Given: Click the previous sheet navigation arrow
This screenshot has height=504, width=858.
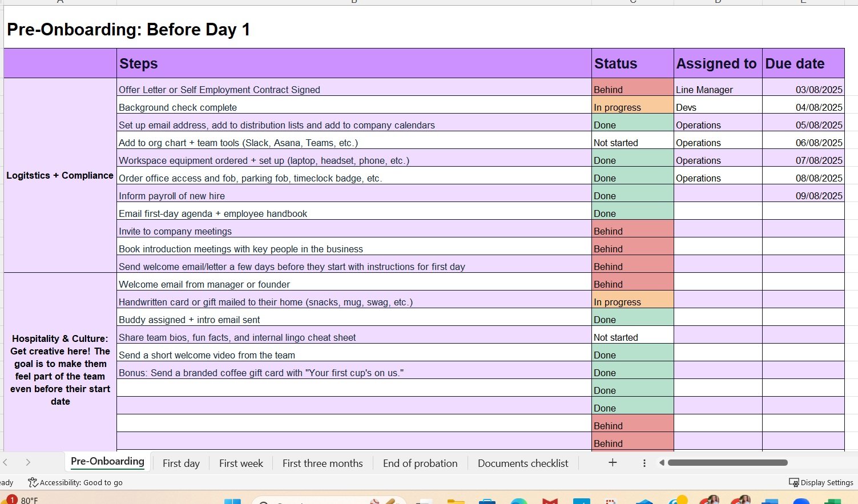Looking at the screenshot, I should [6, 463].
